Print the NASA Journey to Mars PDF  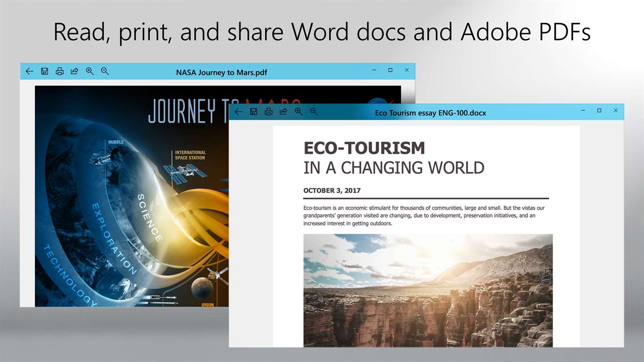pos(59,71)
